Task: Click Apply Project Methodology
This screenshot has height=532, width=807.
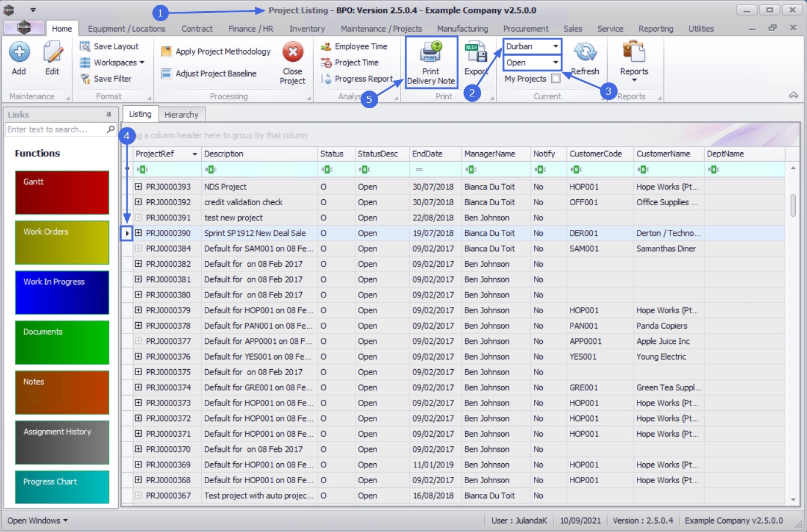Action: click(x=222, y=52)
